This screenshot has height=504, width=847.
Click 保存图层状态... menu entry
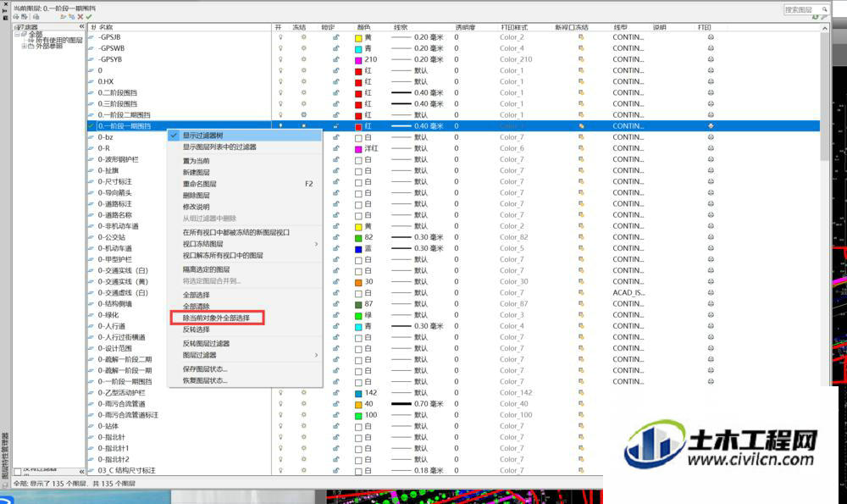coord(246,369)
